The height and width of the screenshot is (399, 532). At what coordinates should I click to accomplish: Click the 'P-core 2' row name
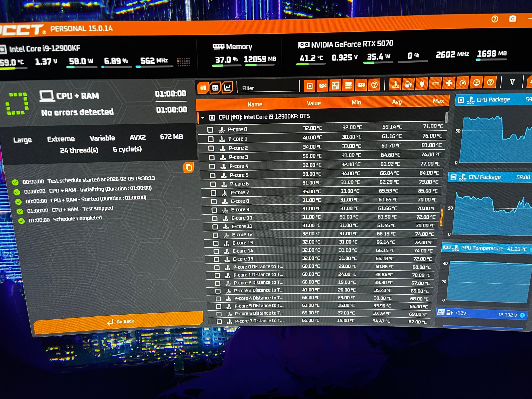[x=238, y=148]
